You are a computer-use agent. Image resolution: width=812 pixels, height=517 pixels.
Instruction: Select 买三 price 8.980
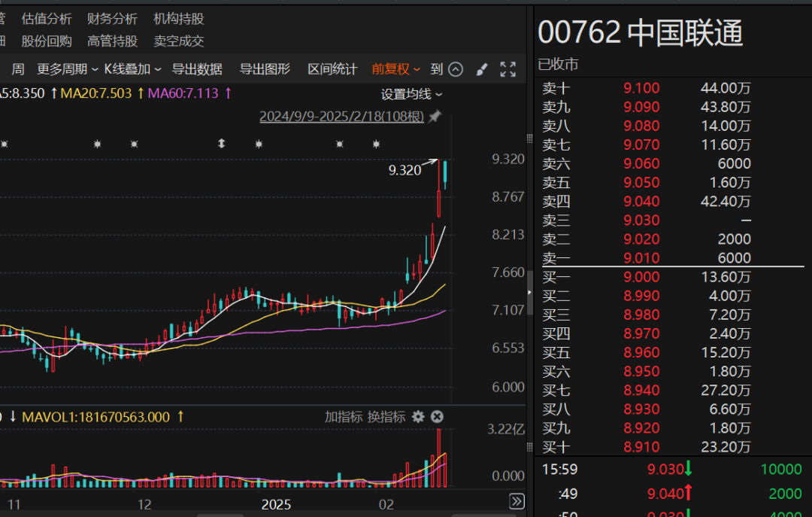pyautogui.click(x=641, y=315)
